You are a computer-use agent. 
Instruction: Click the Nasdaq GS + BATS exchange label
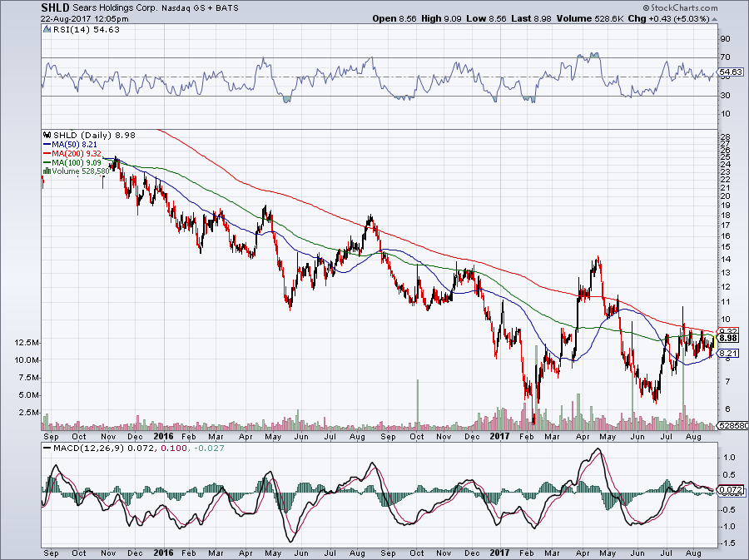(200, 8)
